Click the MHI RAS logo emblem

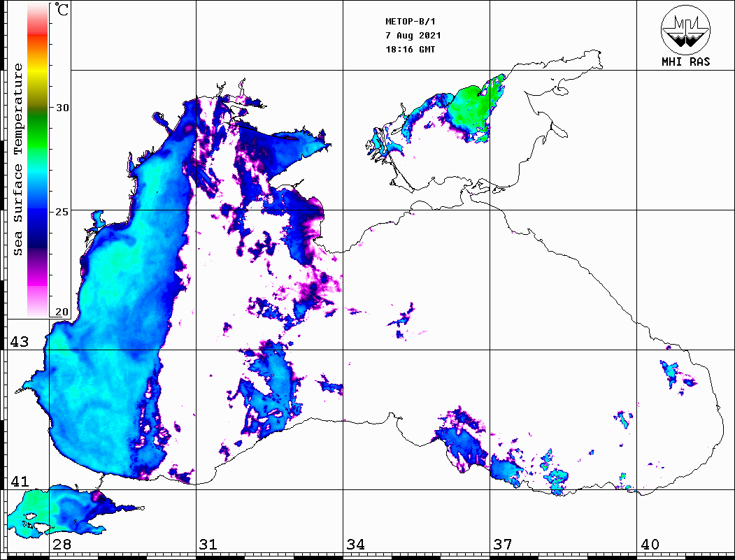(685, 29)
